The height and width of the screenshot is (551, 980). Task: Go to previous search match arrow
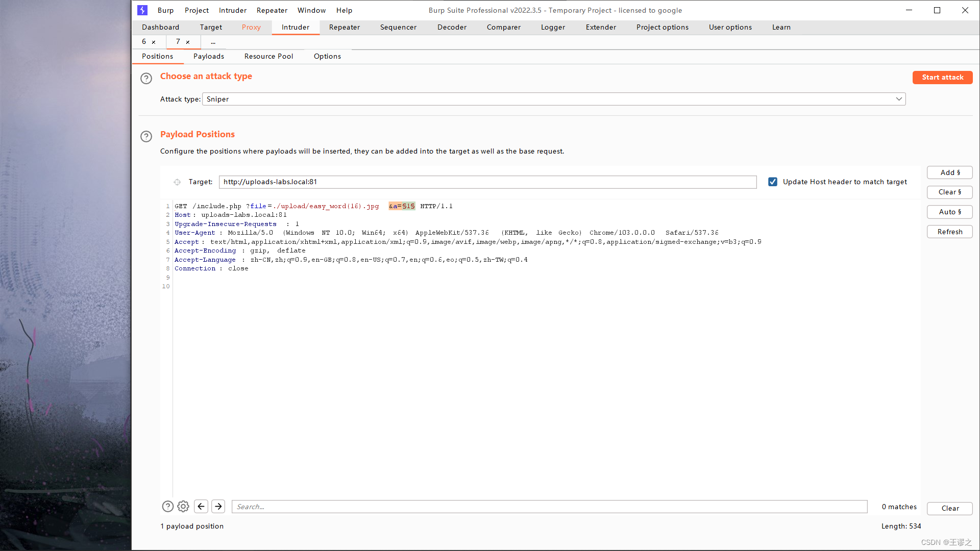(x=201, y=506)
